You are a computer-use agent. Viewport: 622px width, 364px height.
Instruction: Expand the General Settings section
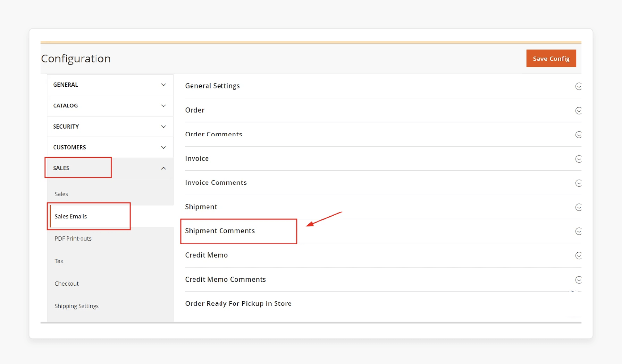pyautogui.click(x=383, y=86)
